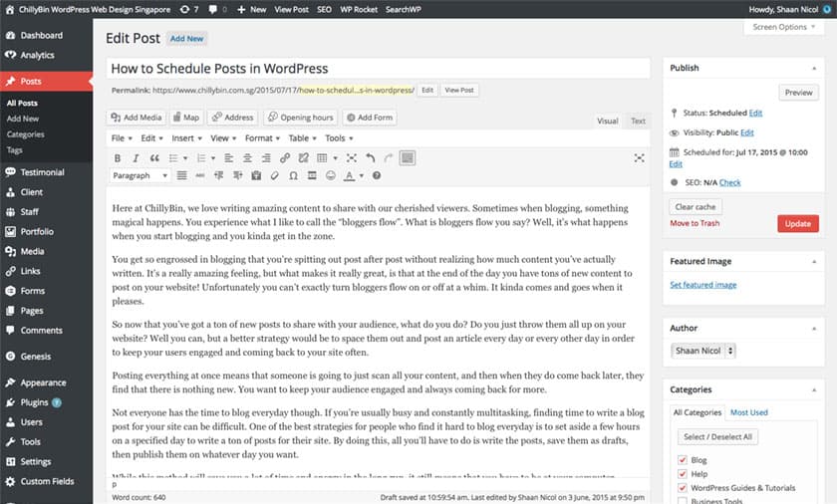
Task: Check the Blog category
Action: click(683, 460)
